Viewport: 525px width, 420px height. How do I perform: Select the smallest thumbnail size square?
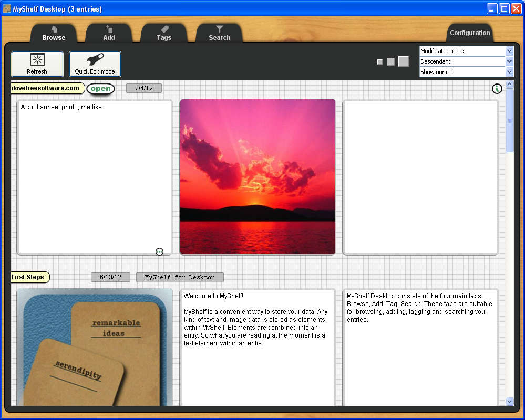(379, 62)
